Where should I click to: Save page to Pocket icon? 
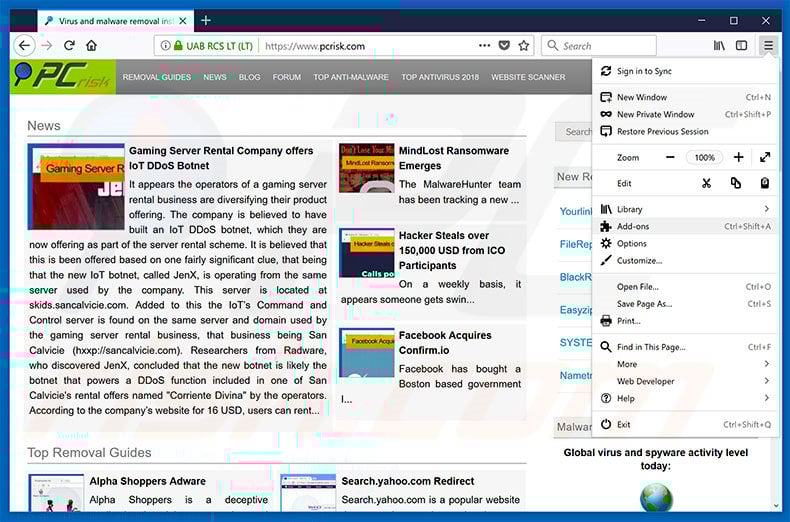pyautogui.click(x=504, y=46)
